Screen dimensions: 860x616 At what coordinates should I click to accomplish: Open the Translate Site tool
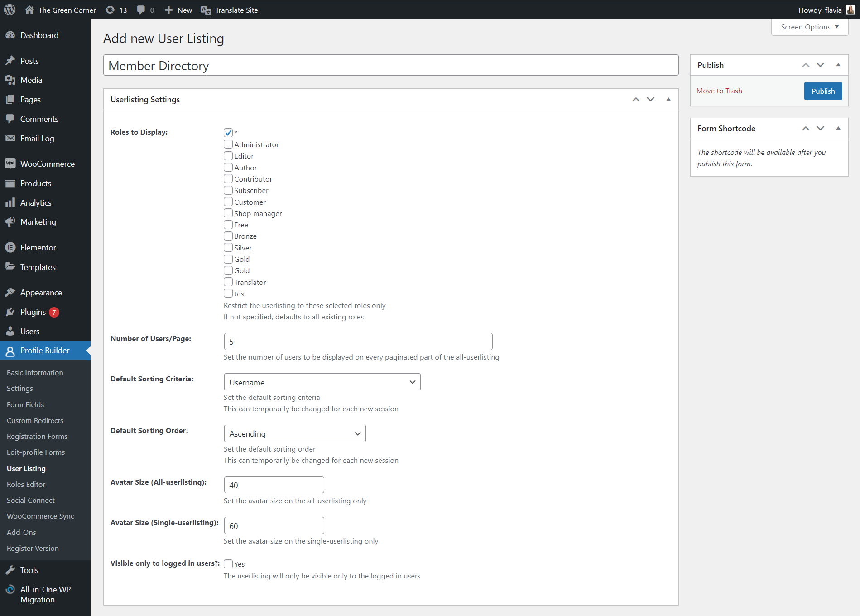coord(236,10)
